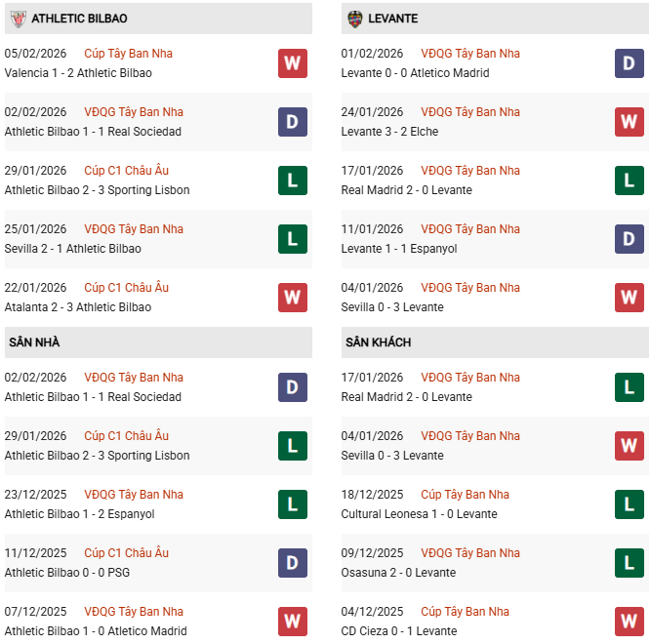Screen dimensions: 650x644
Task: Click the ATHLETIC BILBAO team name header
Action: pos(79,19)
